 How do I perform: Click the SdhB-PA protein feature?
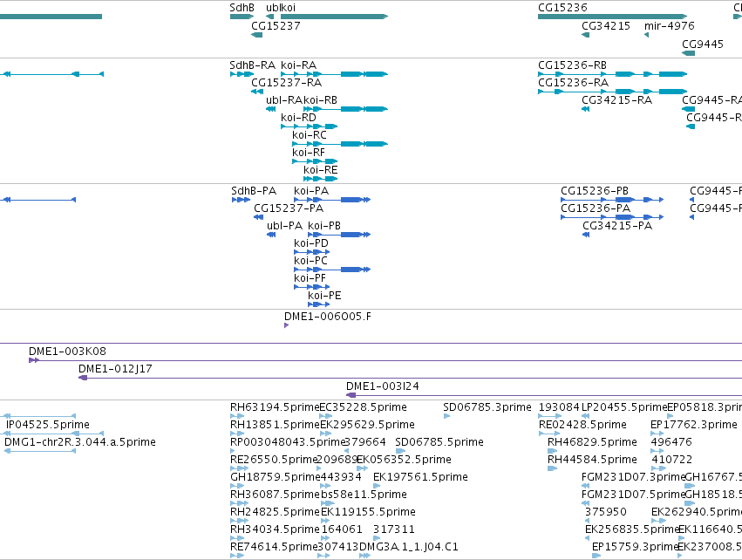[241, 200]
